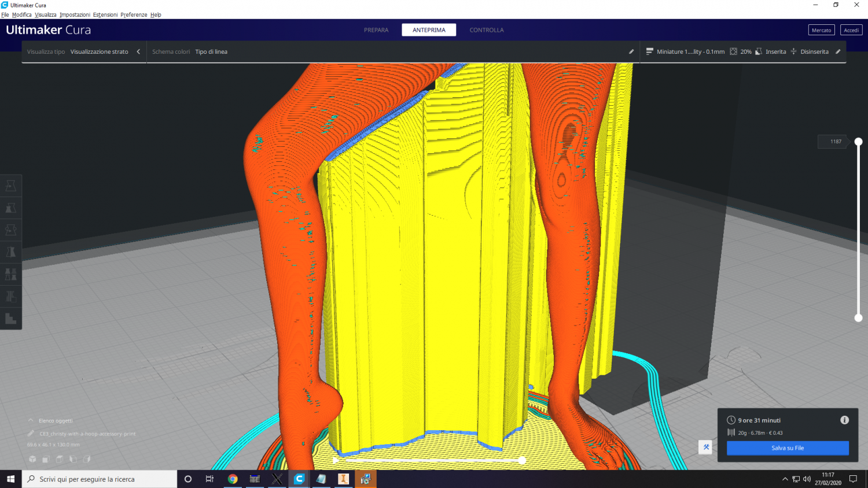Select the Support Blocker tool
This screenshot has height=488, width=868.
[10, 297]
